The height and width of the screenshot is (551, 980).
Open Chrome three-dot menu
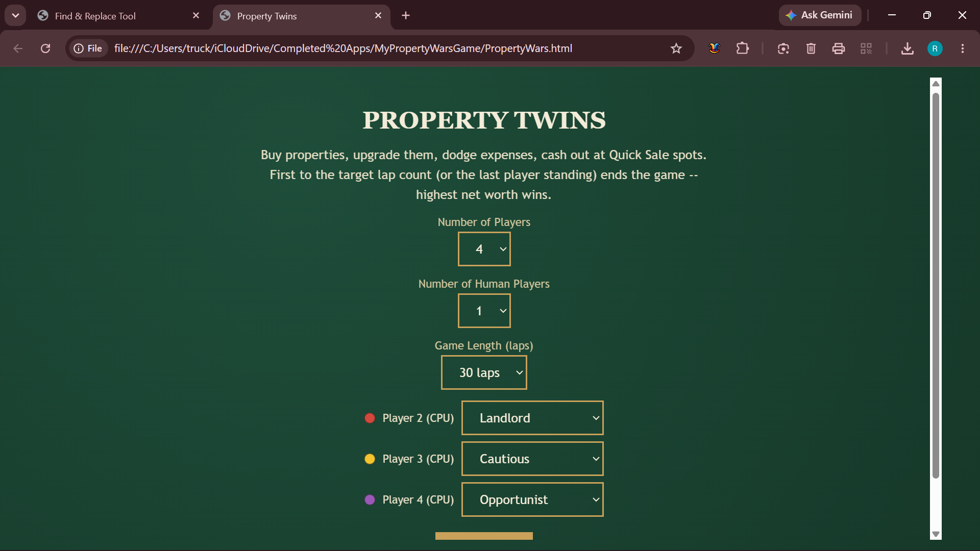click(x=963, y=48)
